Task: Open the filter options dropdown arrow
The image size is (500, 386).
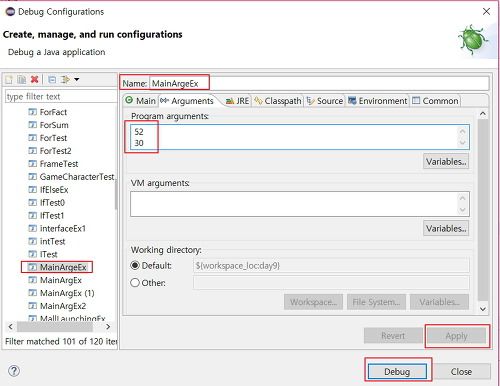Action: click(77, 79)
